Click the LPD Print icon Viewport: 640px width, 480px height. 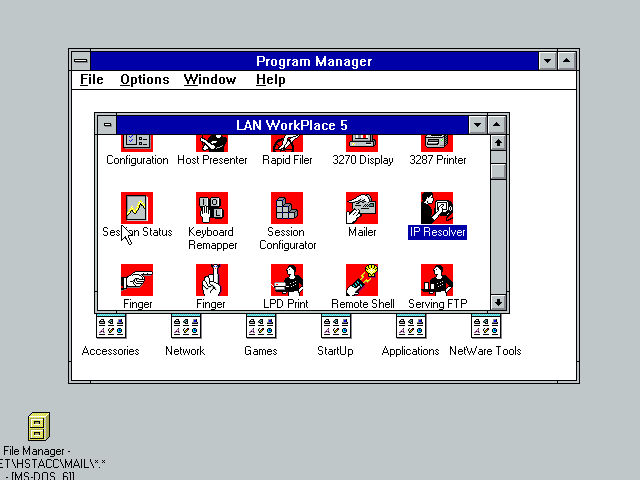click(x=287, y=280)
